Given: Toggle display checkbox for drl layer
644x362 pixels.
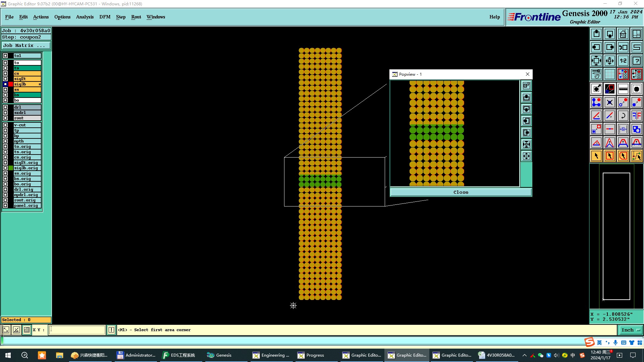Looking at the screenshot, I should point(5,107).
